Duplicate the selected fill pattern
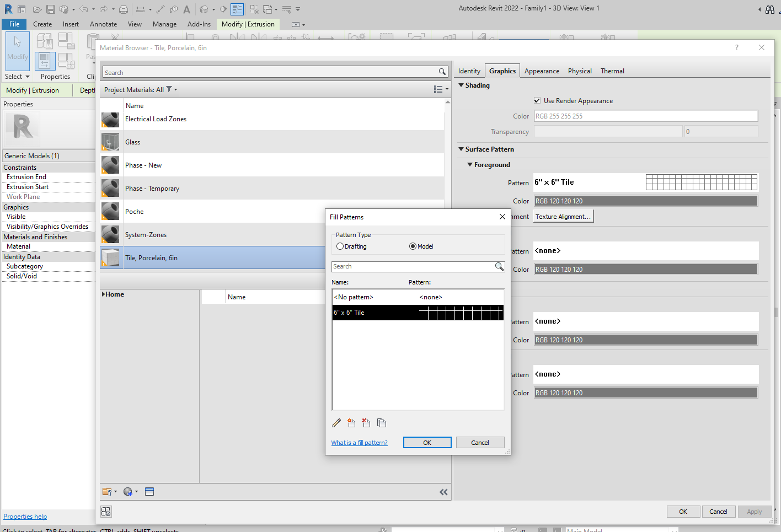 tap(381, 423)
